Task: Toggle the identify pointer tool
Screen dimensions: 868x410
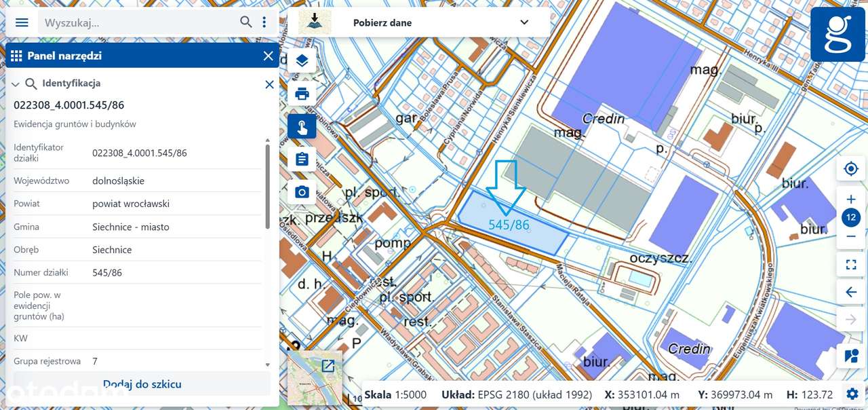Action: (302, 126)
